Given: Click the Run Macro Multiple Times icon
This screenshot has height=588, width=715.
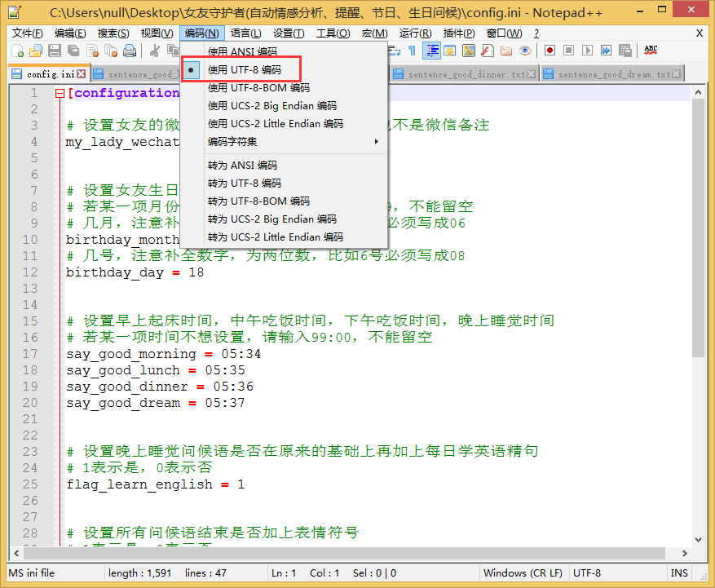Looking at the screenshot, I should 605,51.
